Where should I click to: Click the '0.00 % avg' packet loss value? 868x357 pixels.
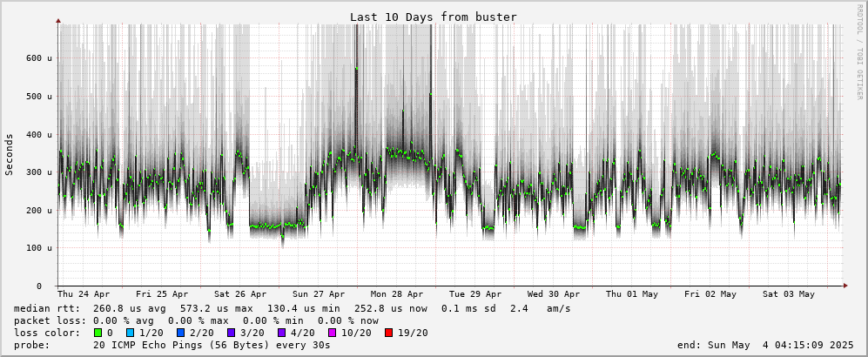coord(124,320)
